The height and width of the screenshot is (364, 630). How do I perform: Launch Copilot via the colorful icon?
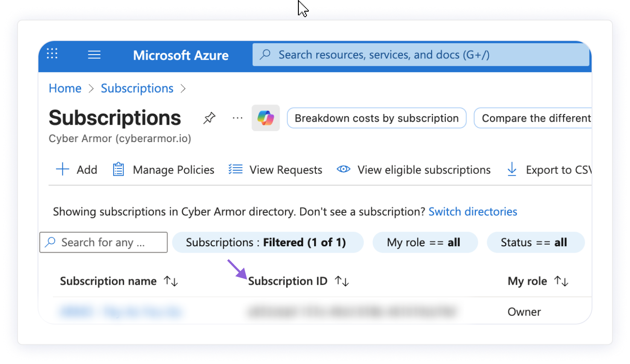tap(265, 118)
